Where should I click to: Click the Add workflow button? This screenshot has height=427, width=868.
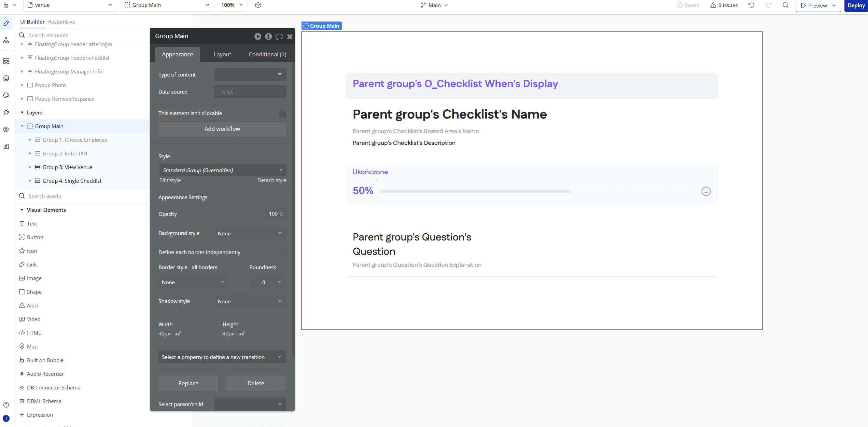[x=222, y=129]
